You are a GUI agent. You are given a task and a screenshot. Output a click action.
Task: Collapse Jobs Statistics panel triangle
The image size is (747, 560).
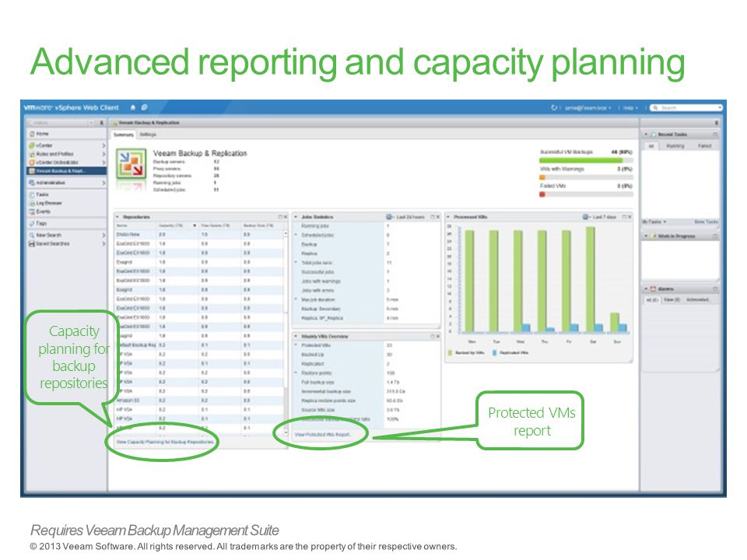[296, 217]
